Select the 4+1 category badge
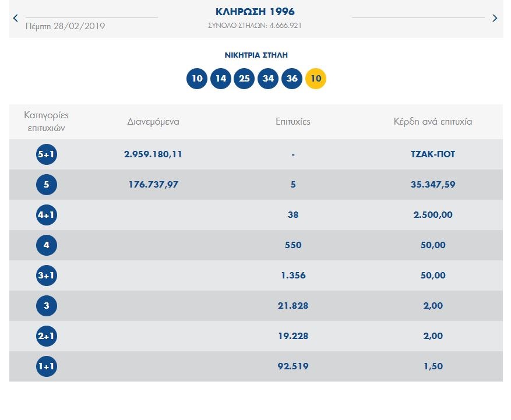Image resolution: width=511 pixels, height=420 pixels. (x=47, y=215)
